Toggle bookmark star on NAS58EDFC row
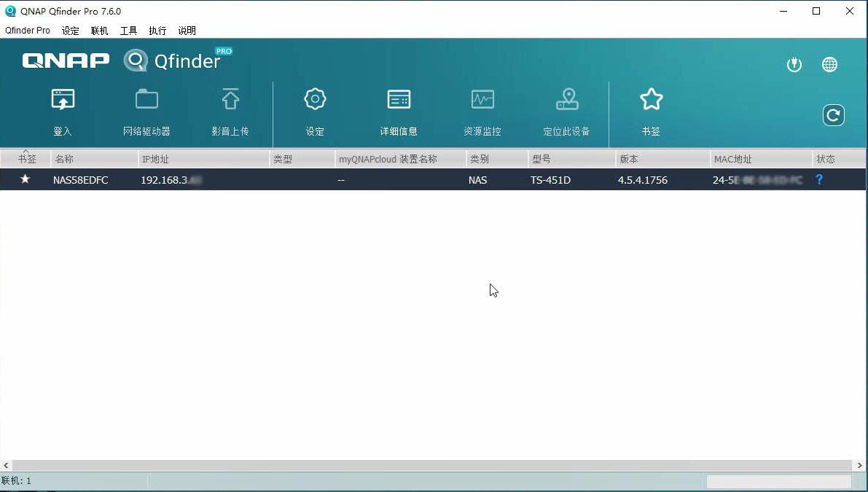Image resolution: width=868 pixels, height=492 pixels. click(25, 179)
